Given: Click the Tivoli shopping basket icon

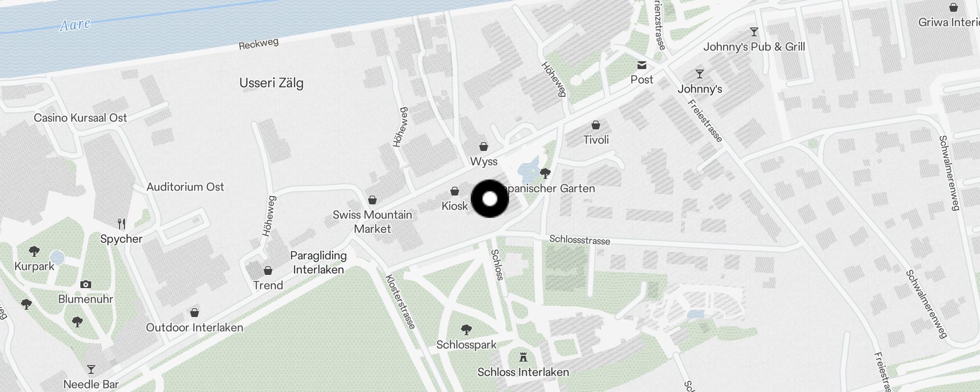Looking at the screenshot, I should pos(596,125).
